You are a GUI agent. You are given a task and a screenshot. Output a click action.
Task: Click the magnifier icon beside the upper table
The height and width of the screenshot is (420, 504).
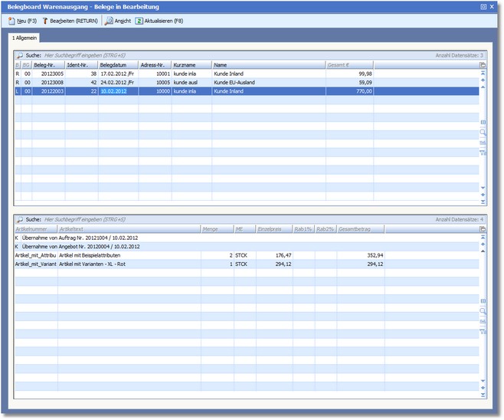483,133
